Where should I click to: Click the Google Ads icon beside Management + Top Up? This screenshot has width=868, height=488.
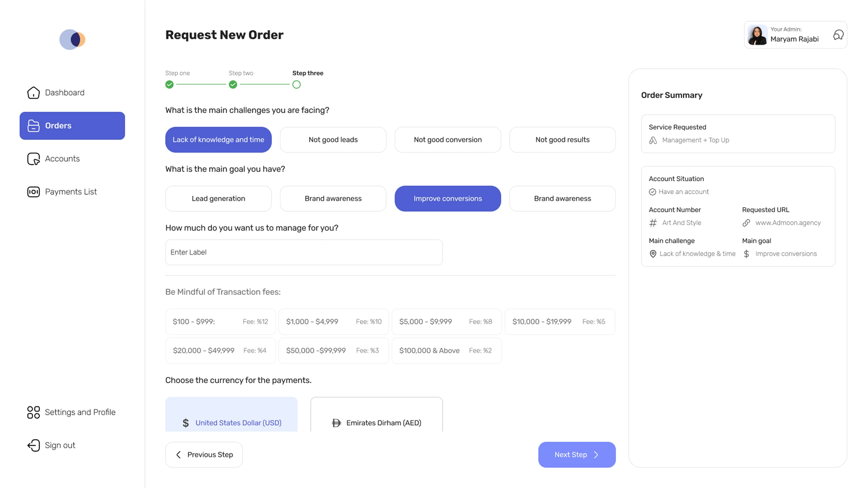653,140
